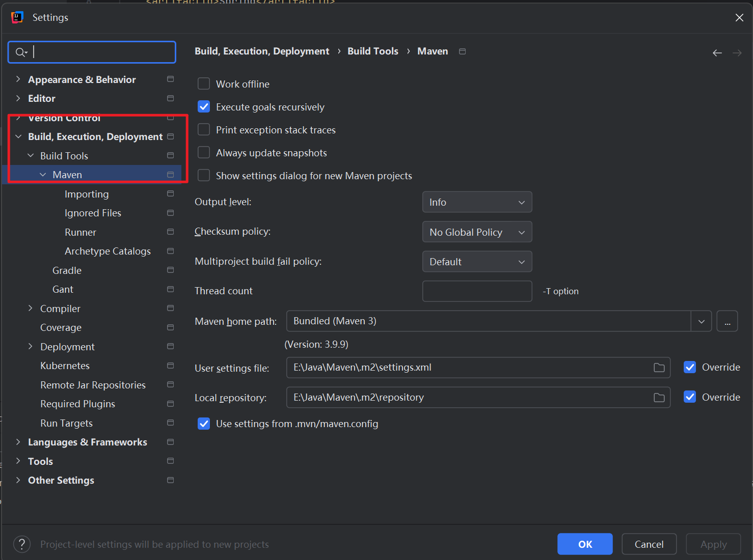Select Runner settings page
The width and height of the screenshot is (753, 560).
80,232
